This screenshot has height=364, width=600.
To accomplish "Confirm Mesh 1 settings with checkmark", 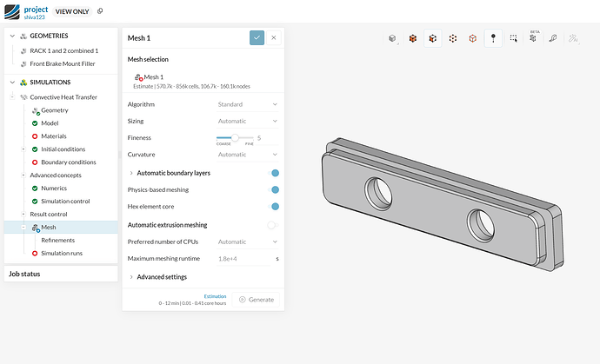I will coord(257,38).
